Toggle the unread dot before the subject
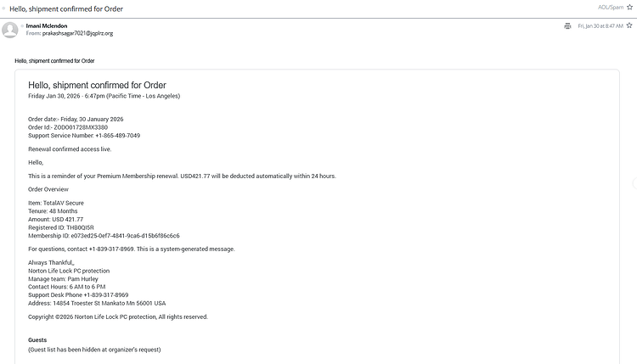The height and width of the screenshot is (364, 637). coord(4,8)
